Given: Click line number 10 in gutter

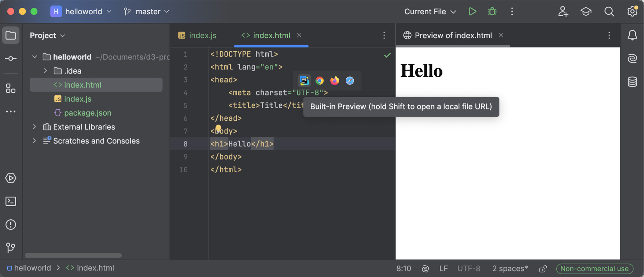Looking at the screenshot, I should (x=184, y=170).
